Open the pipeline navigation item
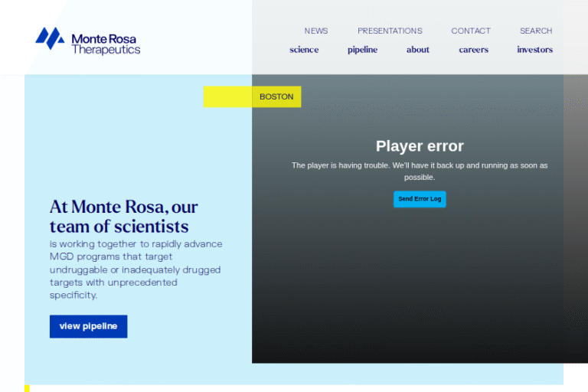 (x=362, y=50)
